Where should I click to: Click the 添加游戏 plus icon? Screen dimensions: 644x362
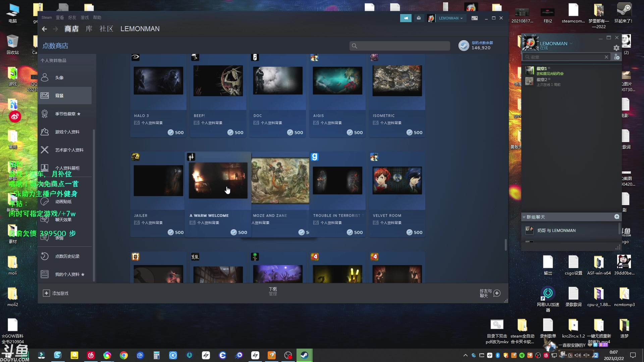tap(46, 293)
